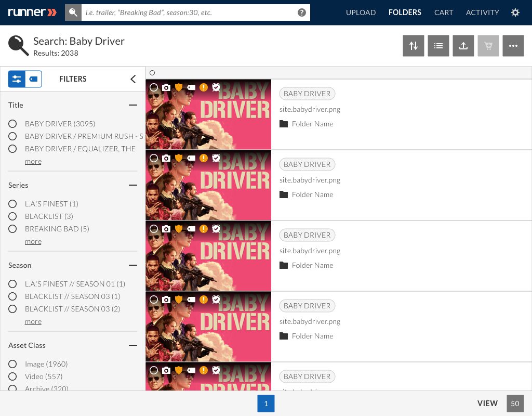
Task: Open first Baby Driver poster thumbnail
Action: coord(208,114)
